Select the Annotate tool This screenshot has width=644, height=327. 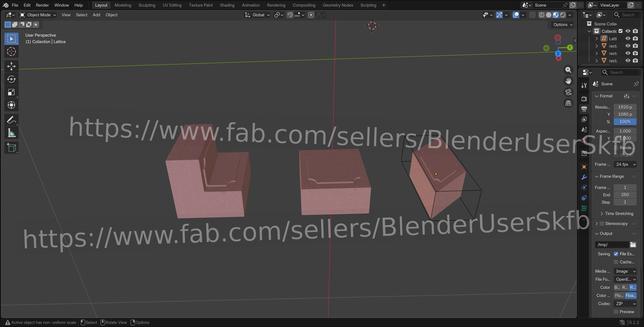pos(11,120)
